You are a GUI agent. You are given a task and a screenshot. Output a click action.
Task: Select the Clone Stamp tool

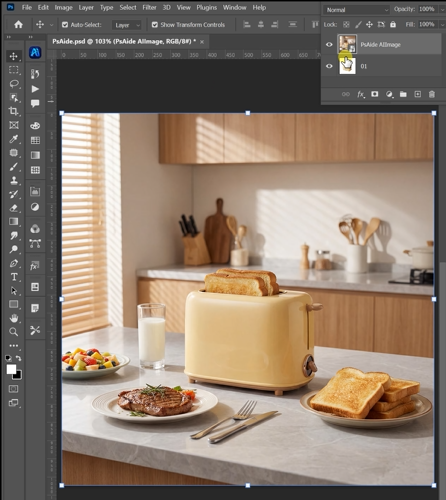tap(14, 180)
